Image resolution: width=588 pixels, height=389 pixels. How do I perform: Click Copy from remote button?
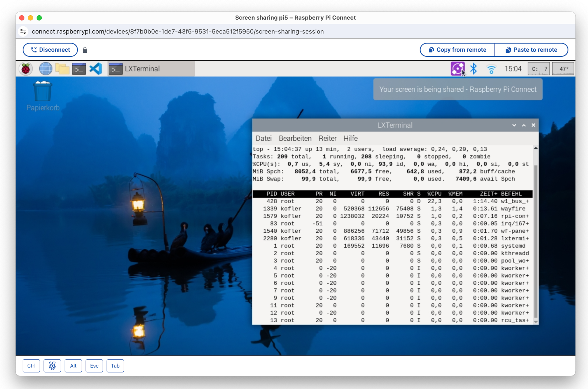(x=457, y=50)
